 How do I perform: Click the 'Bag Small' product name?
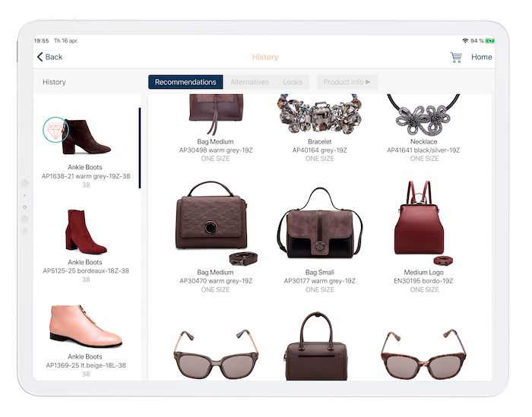click(x=320, y=272)
